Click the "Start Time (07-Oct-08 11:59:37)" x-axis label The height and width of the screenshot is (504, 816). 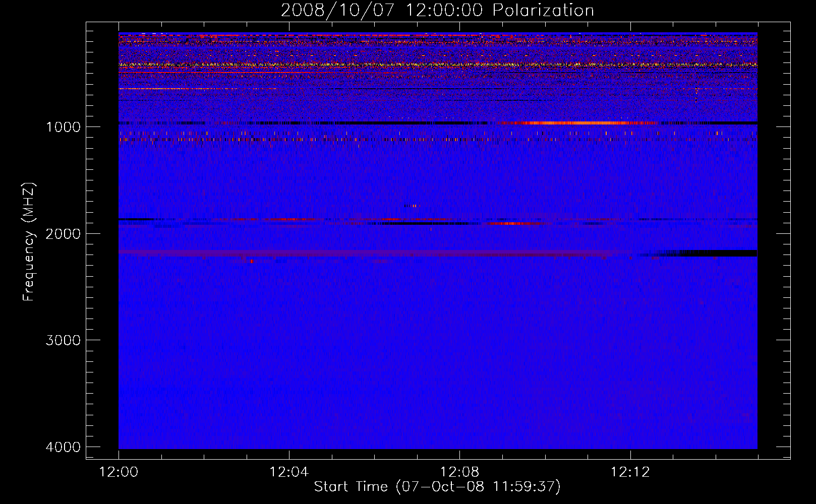click(x=437, y=486)
